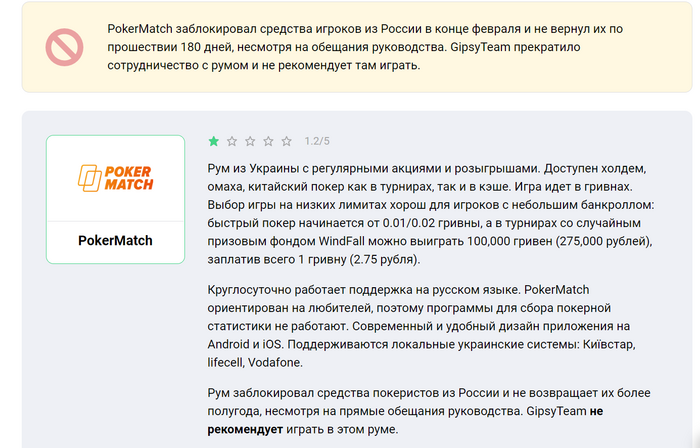The height and width of the screenshot is (448, 700).
Task: Click paragraph starting 'Рум из Украины'
Action: click(x=431, y=214)
